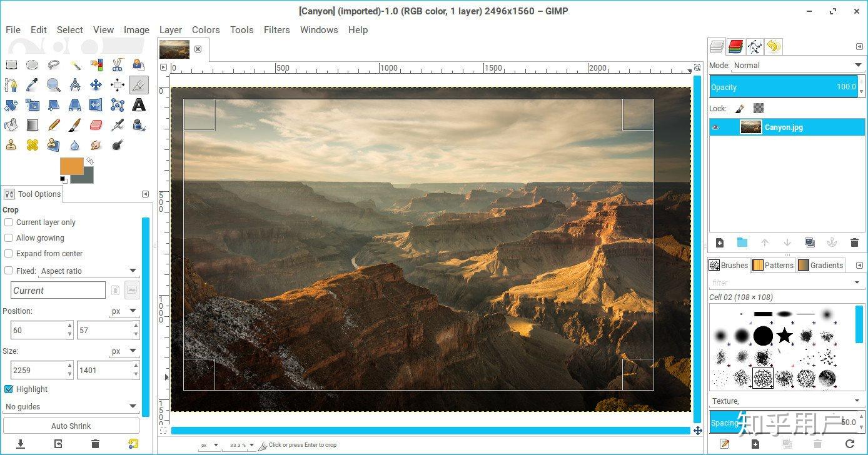This screenshot has height=455, width=868.
Task: Activate the Clone tool
Action: 12,144
